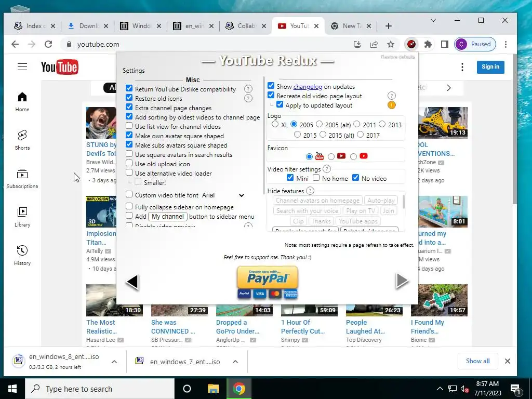Switch to the Collab tab
Viewport: 532px width, 399px height.
coord(246,26)
